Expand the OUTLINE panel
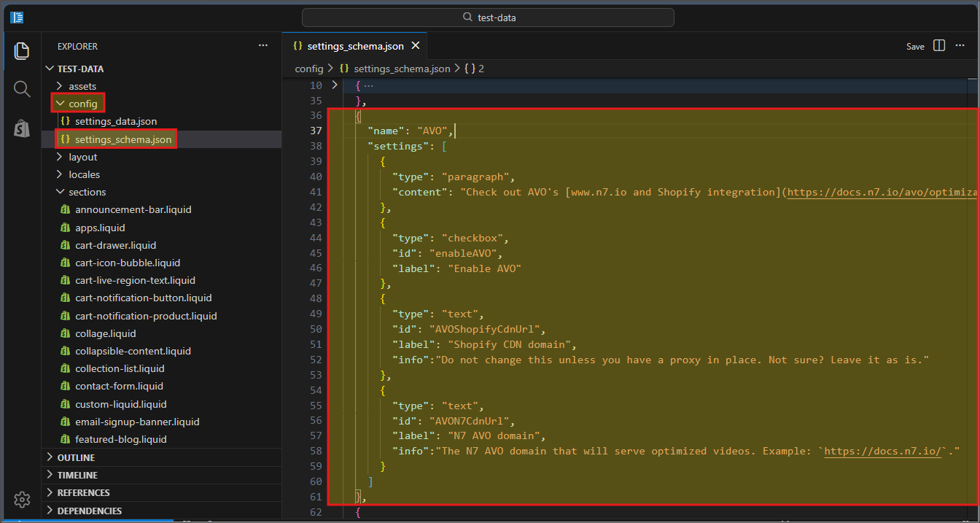Screen dimensions: 980x523 click(162, 457)
